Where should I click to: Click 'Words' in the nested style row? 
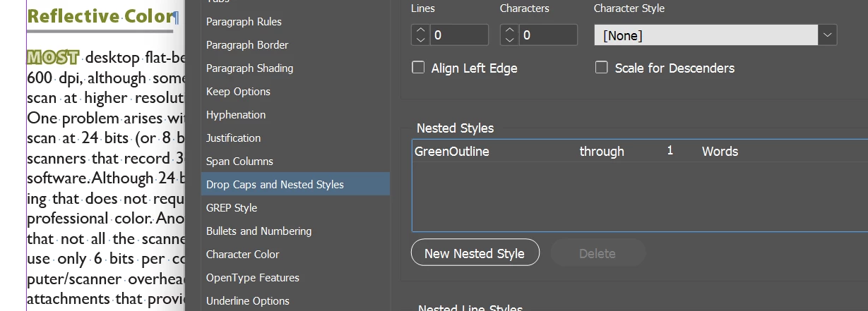[x=720, y=152]
